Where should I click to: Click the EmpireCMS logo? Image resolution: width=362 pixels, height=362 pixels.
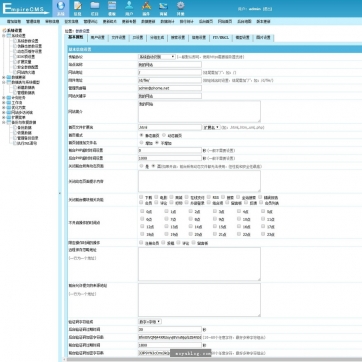(x=25, y=8)
